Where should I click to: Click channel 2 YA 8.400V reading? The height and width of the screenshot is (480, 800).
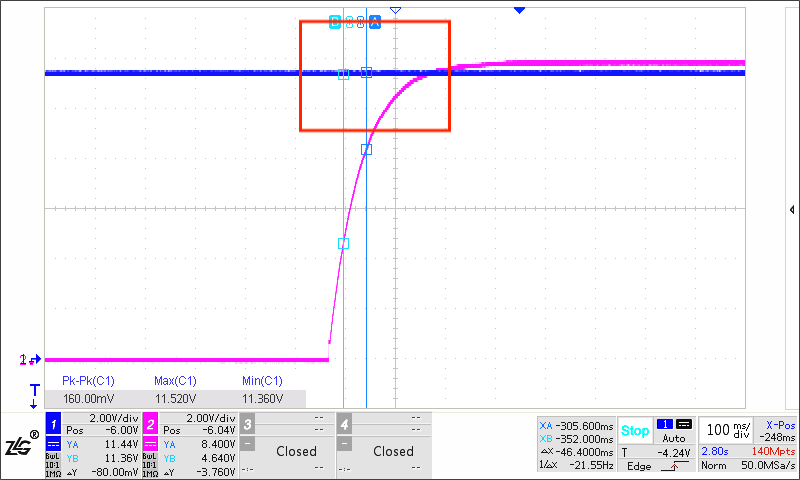[x=199, y=445]
